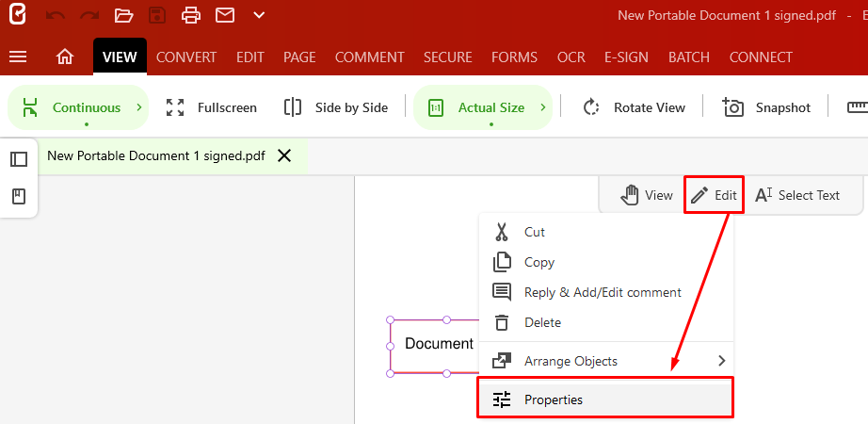Expand the quick access toolbar chevron
868x424 pixels.
pos(259,15)
